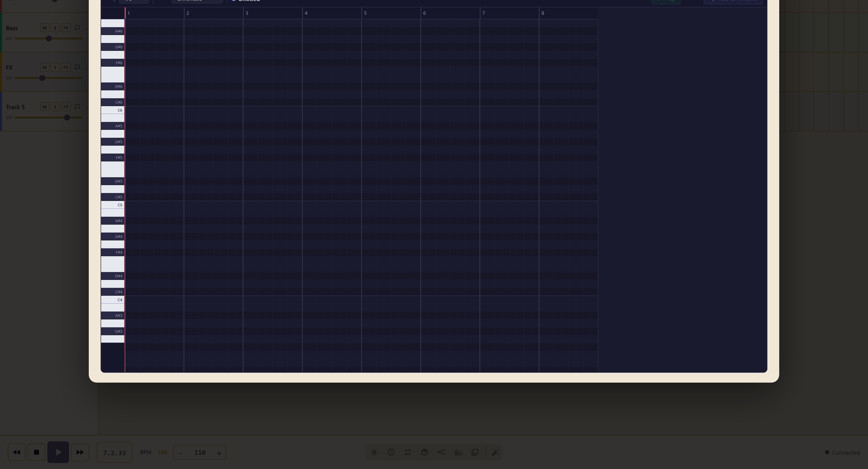Click the C5 piano key
Screen dimensions: 868x469
point(112,205)
